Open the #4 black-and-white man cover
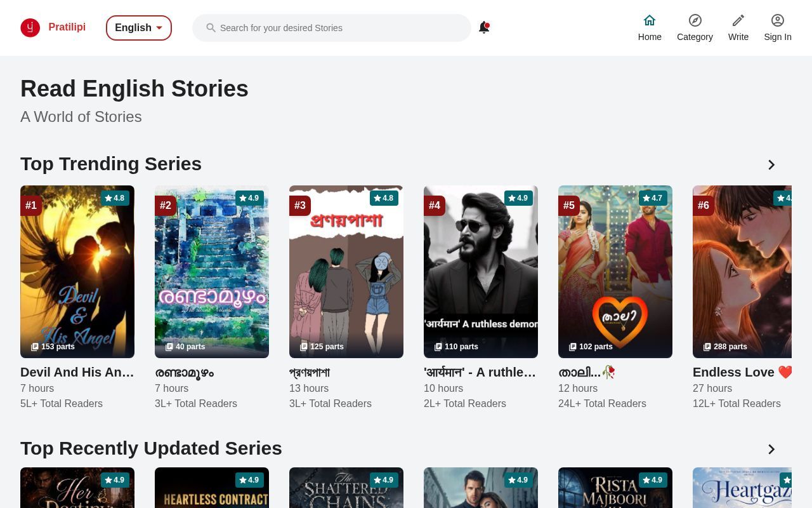 [x=481, y=272]
